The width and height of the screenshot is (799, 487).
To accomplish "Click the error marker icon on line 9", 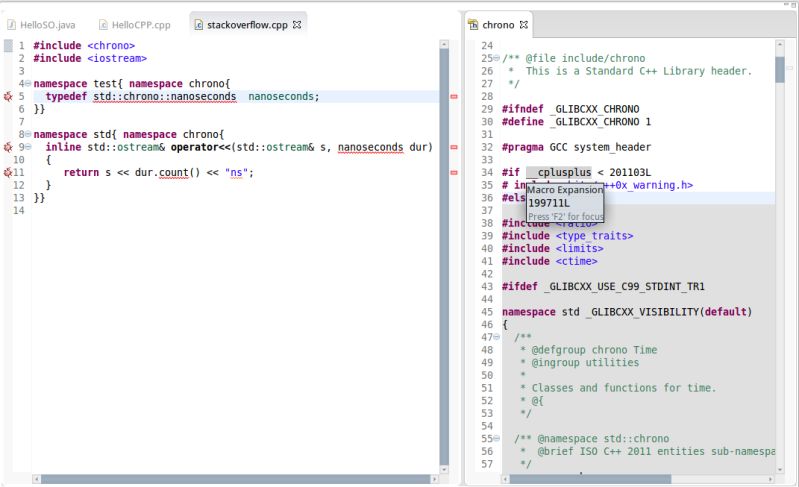I will [8, 147].
